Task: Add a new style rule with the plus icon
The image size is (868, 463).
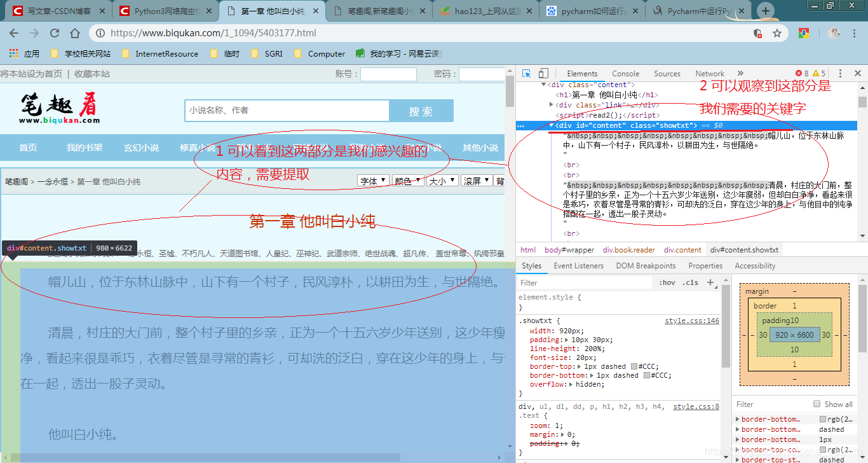Action: pyautogui.click(x=710, y=282)
